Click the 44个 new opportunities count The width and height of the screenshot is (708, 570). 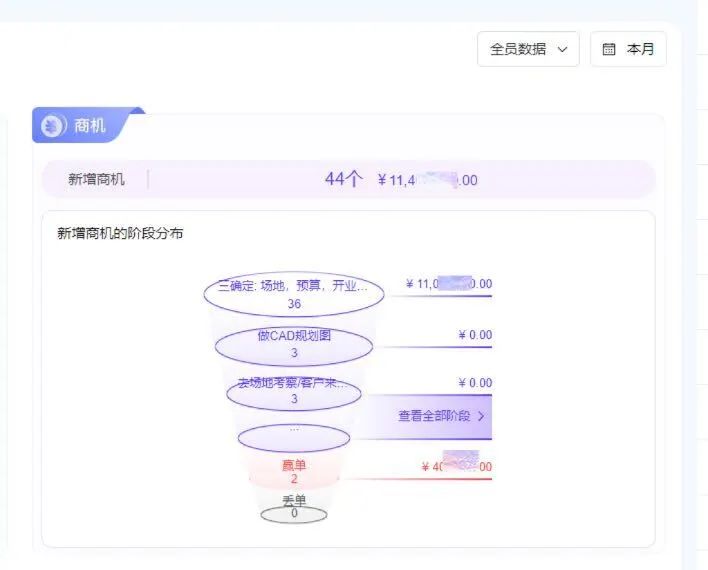[x=344, y=179]
